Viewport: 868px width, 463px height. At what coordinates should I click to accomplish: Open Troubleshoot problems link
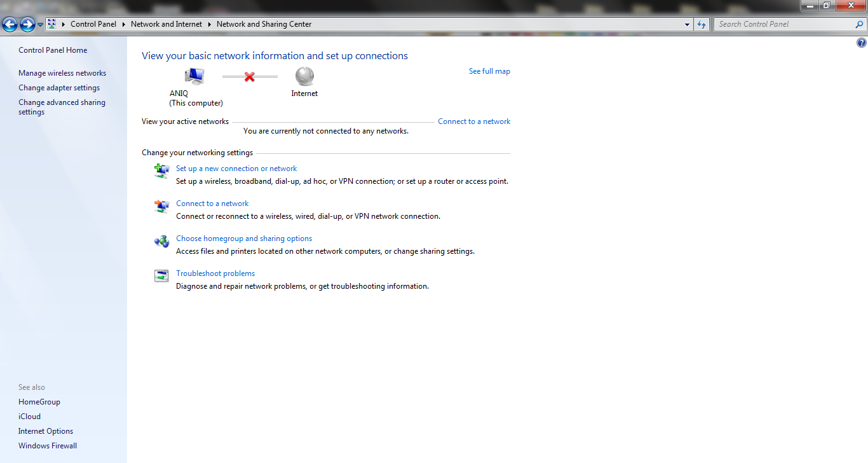tap(215, 273)
